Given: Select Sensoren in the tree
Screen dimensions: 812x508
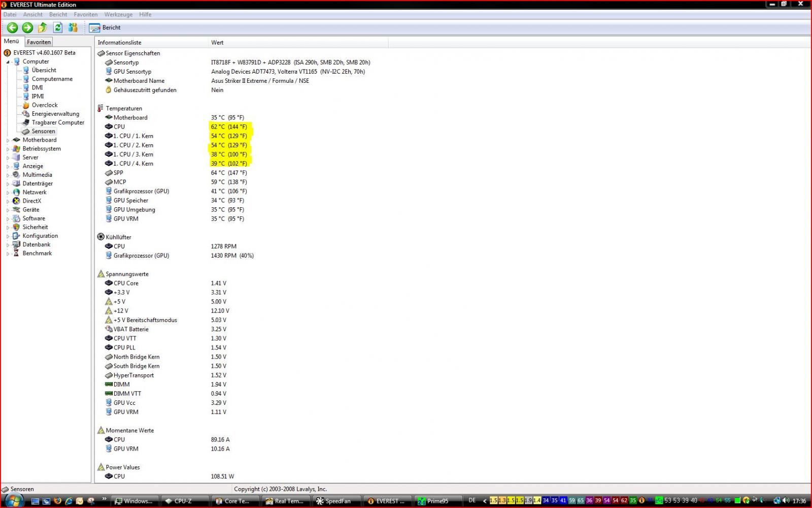Looking at the screenshot, I should coord(43,131).
